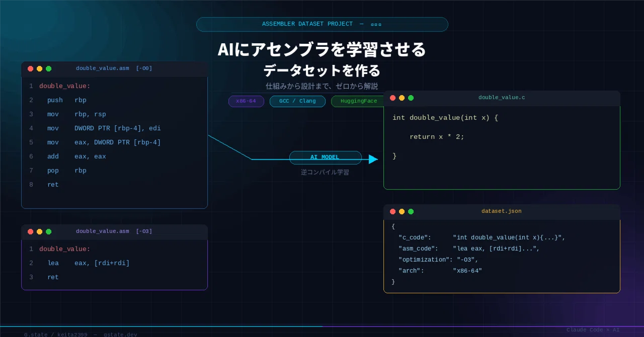Screen dimensions: 644x337
Task: Click the line 'push rbp'
Action: pos(67,100)
